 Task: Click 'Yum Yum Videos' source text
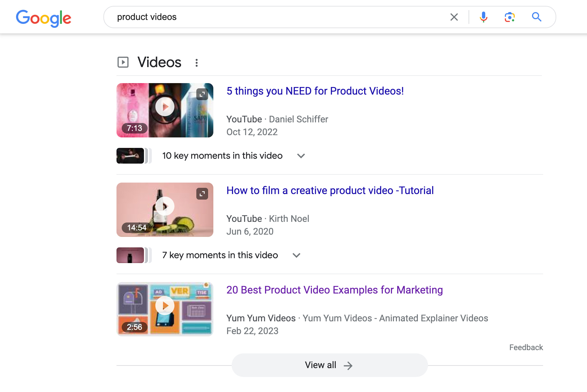[261, 318]
